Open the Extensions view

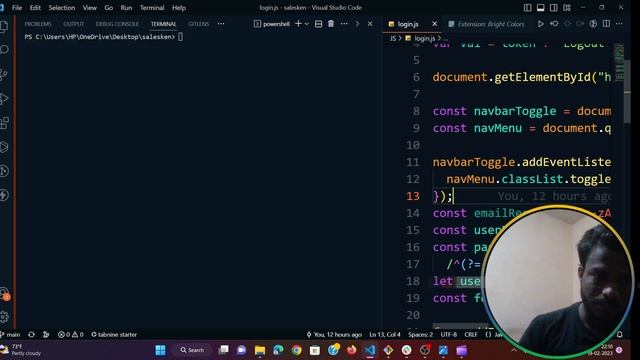4,122
